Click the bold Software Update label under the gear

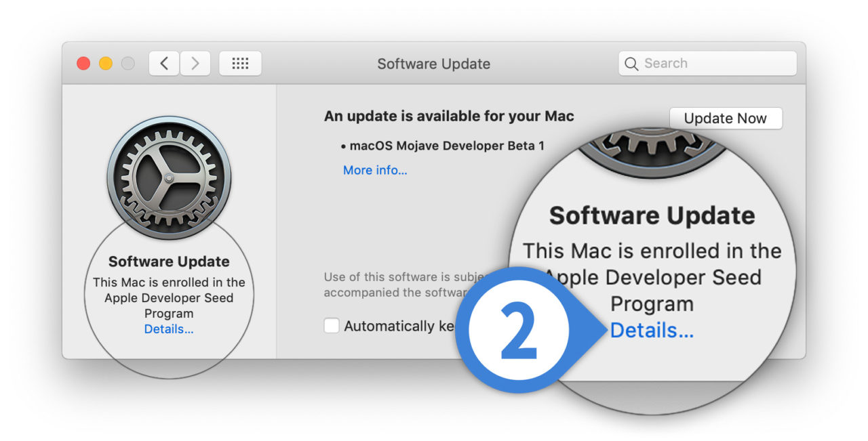(169, 261)
